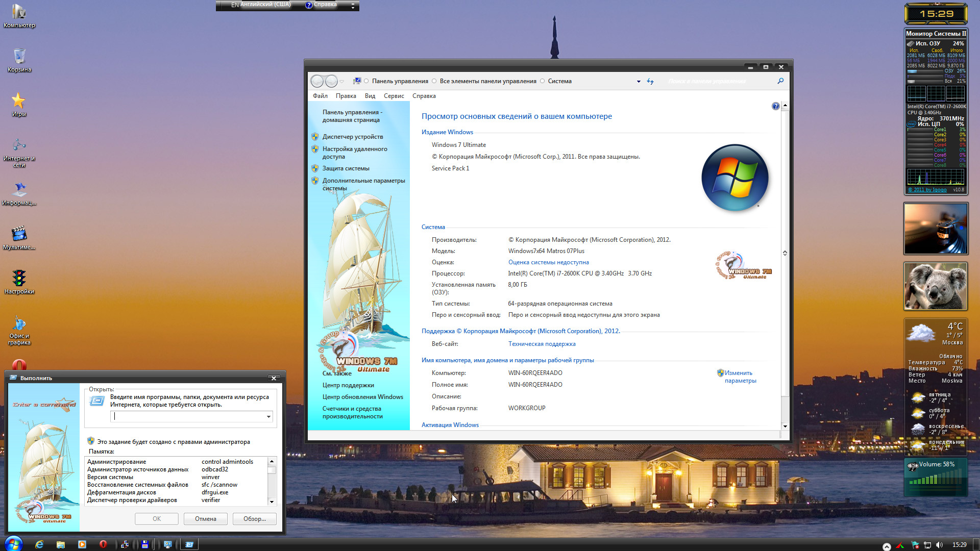Open Windows Explorer folder icon in taskbar

(x=61, y=544)
